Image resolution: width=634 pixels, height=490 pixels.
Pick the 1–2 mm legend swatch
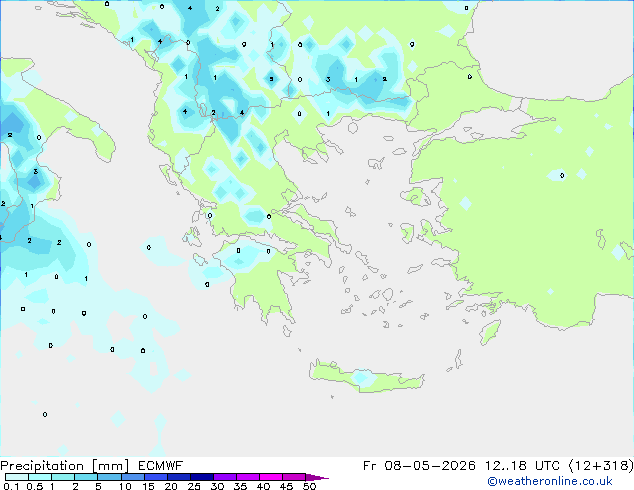pyautogui.click(x=63, y=477)
